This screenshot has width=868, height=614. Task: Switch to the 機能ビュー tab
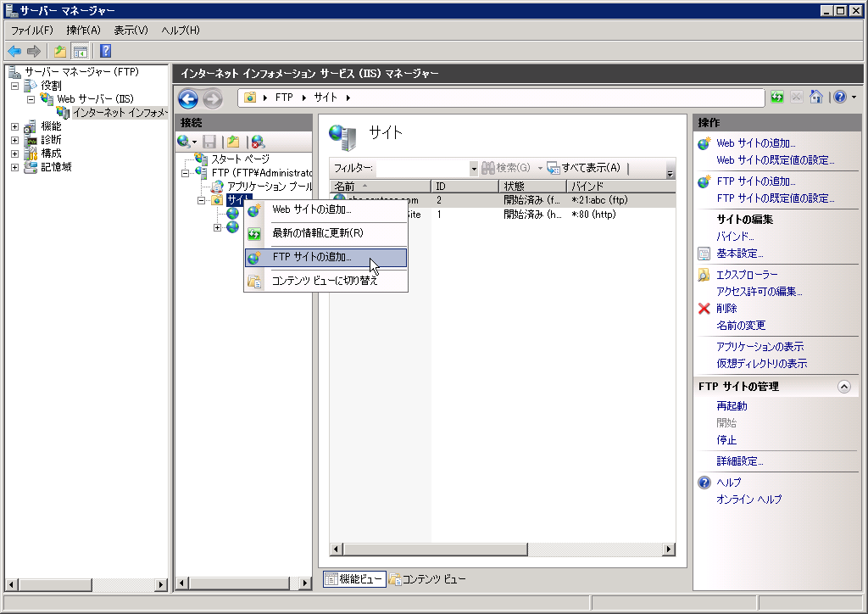[x=354, y=579]
